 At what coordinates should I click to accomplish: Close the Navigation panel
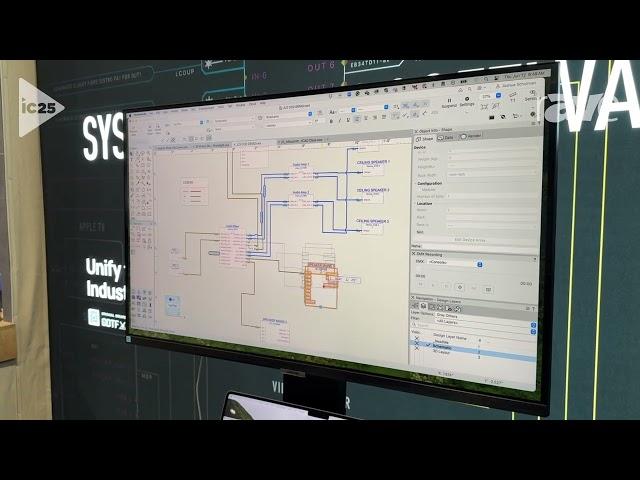tap(413, 298)
